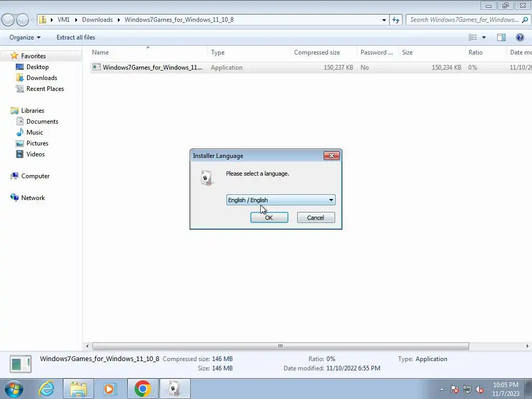Open the English / English language dropdown
532x399 pixels.
(281, 200)
